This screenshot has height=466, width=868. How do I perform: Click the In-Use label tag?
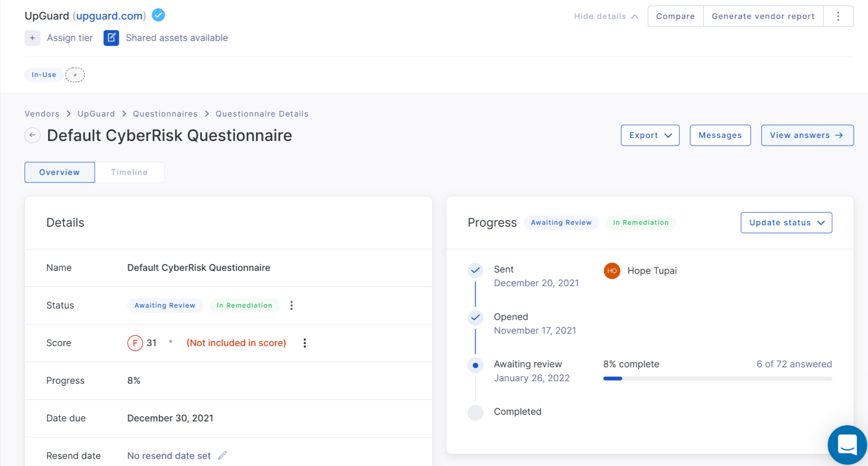pyautogui.click(x=44, y=75)
